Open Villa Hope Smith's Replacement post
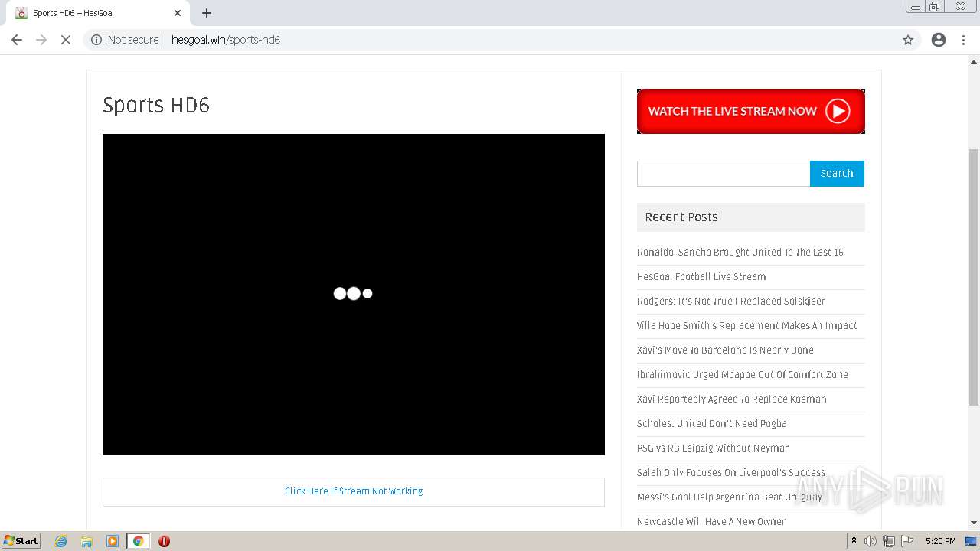 [x=747, y=326]
